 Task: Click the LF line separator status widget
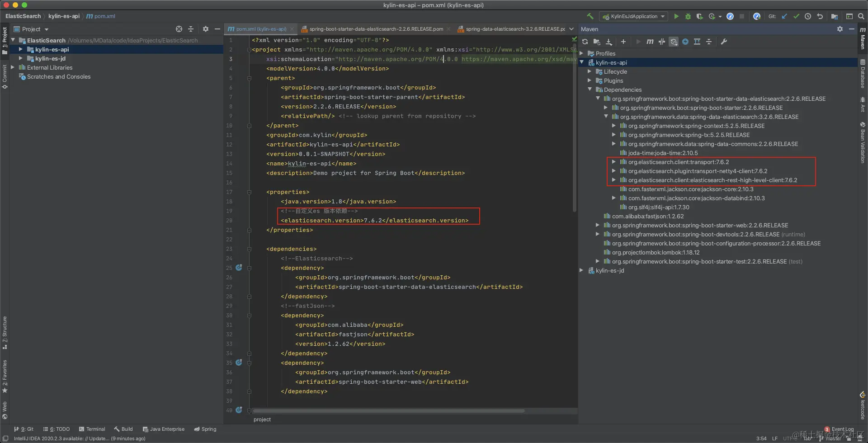tap(775, 438)
